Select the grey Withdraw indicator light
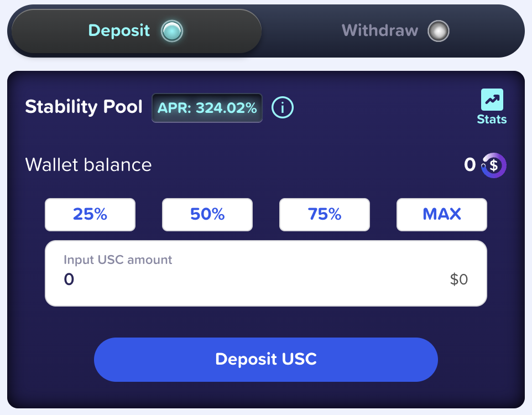The image size is (532, 415). coord(439,31)
